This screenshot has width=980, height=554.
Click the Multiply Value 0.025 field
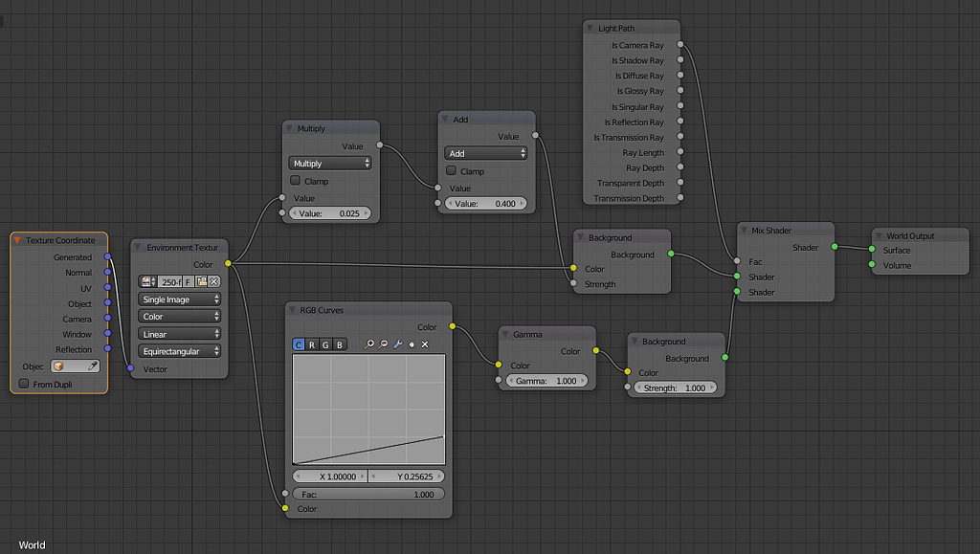click(x=330, y=213)
